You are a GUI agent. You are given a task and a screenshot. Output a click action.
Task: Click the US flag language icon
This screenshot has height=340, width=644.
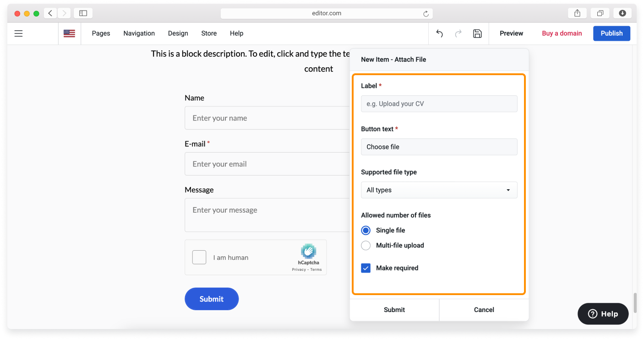69,33
